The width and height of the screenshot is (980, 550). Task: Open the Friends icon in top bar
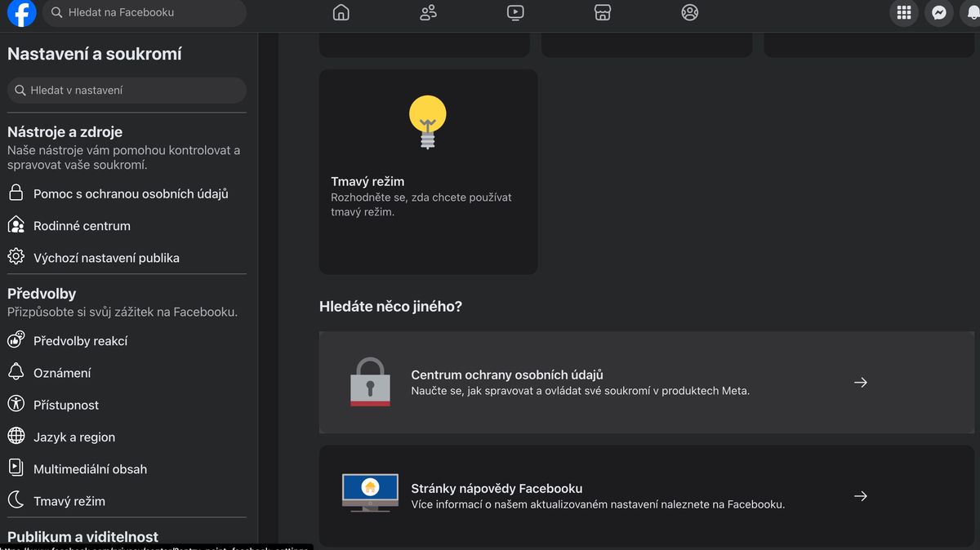[x=429, y=12]
